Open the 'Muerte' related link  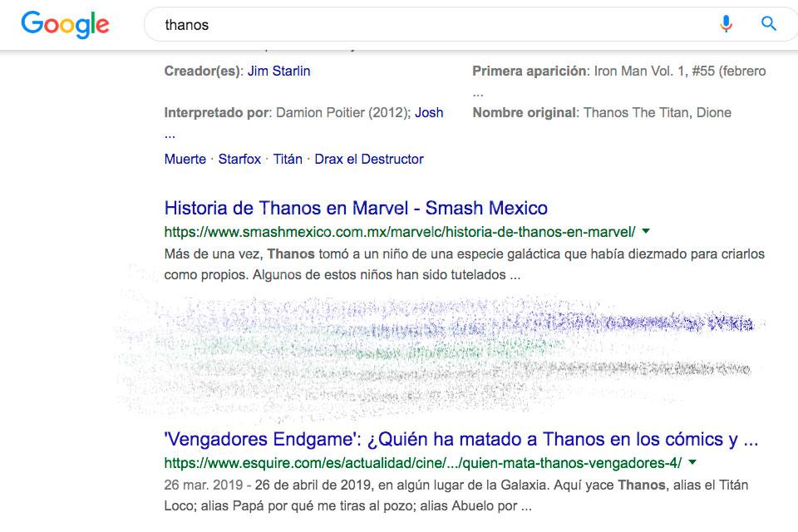coord(185,159)
